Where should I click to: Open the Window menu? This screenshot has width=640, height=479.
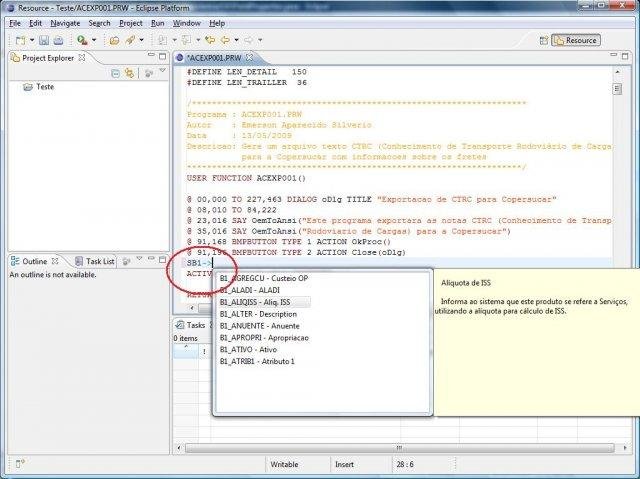pyautogui.click(x=187, y=23)
